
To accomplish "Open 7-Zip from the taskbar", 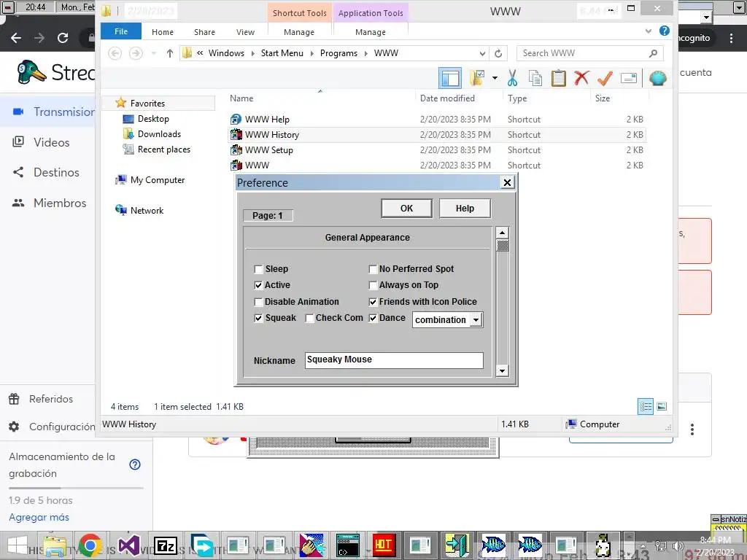I will click(166, 545).
